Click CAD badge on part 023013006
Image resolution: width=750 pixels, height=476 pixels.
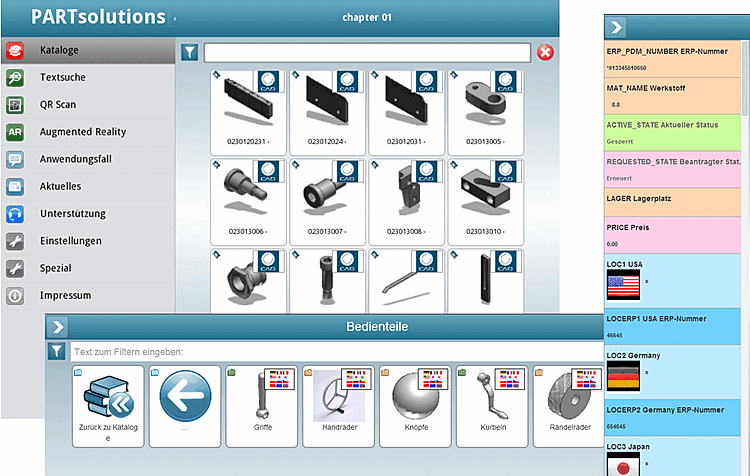[x=268, y=171]
